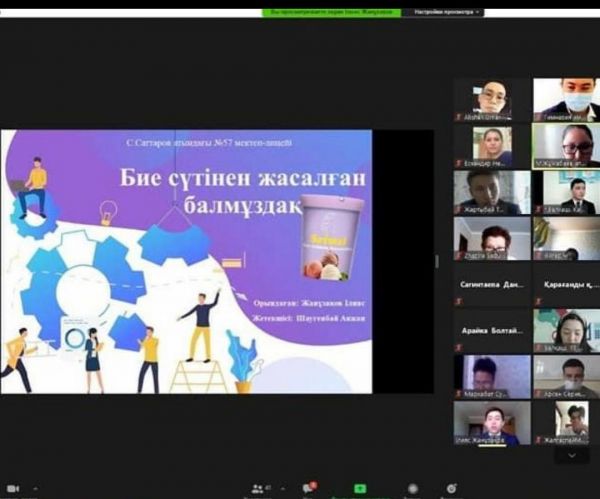
Task: Click the top-left participant video thumbnail
Action: [491, 100]
